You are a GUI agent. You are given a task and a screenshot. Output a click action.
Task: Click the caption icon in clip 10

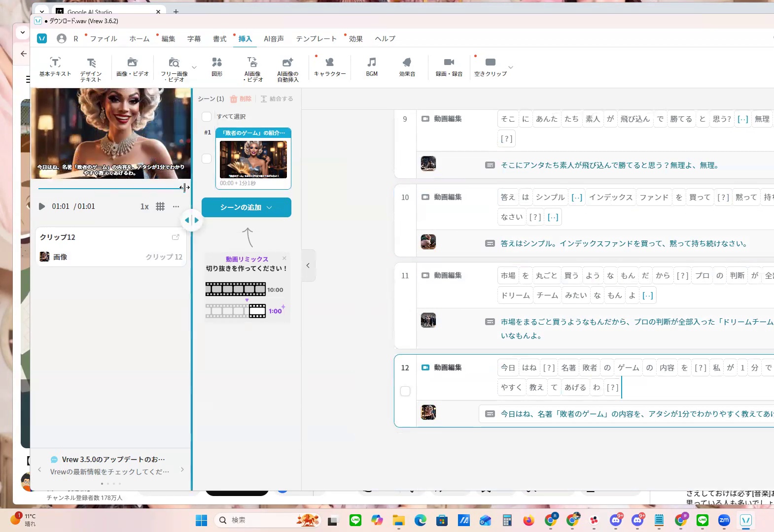click(x=490, y=243)
